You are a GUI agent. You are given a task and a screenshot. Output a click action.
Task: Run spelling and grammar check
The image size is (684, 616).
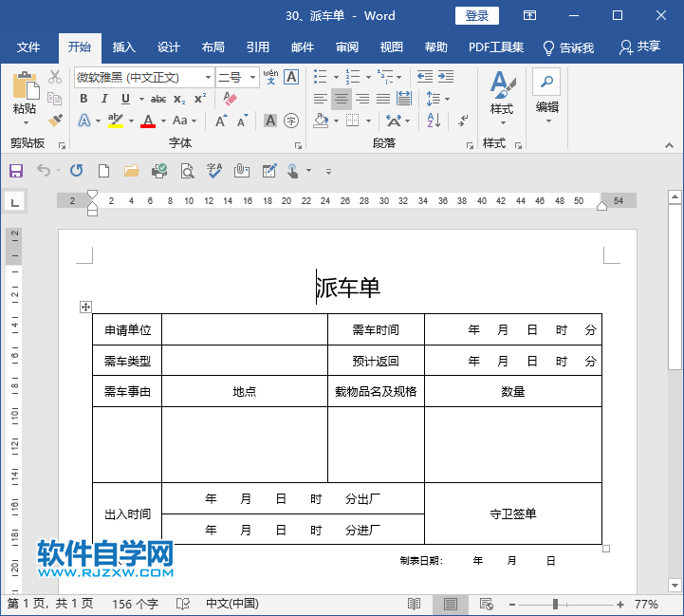(214, 171)
